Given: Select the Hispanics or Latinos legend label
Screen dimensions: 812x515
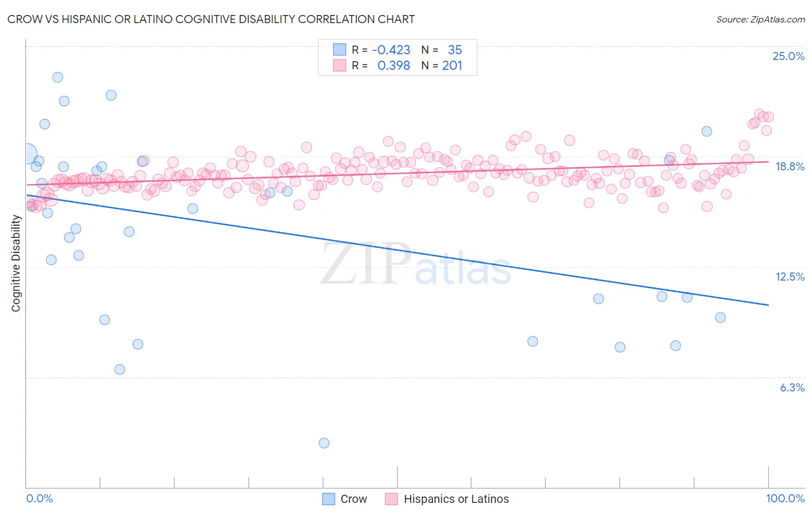Looking at the screenshot, I should (456, 499).
